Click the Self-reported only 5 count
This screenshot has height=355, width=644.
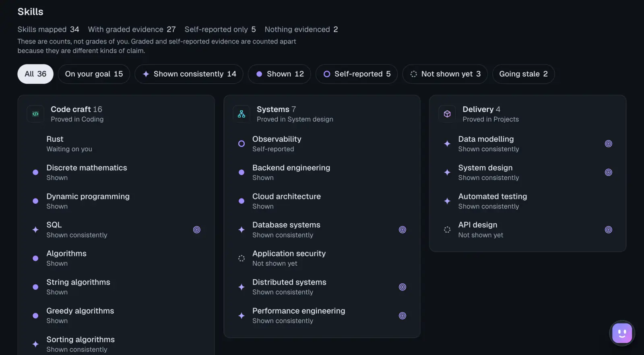pyautogui.click(x=220, y=29)
